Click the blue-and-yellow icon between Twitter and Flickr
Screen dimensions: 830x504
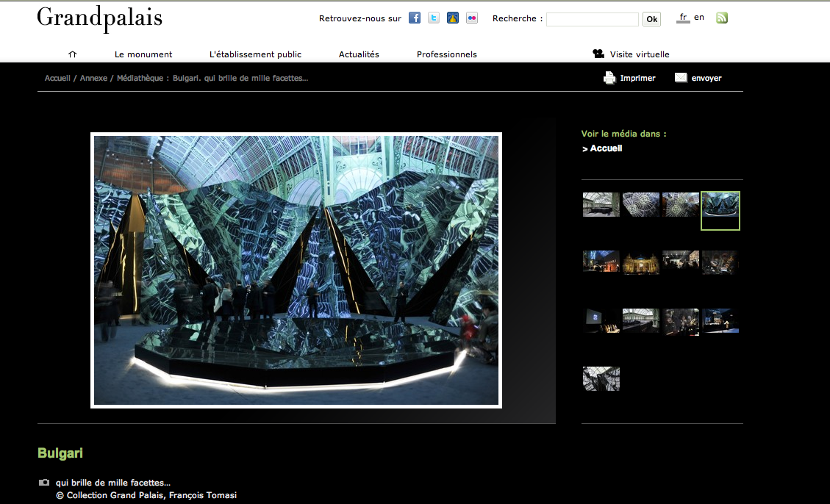coord(453,18)
